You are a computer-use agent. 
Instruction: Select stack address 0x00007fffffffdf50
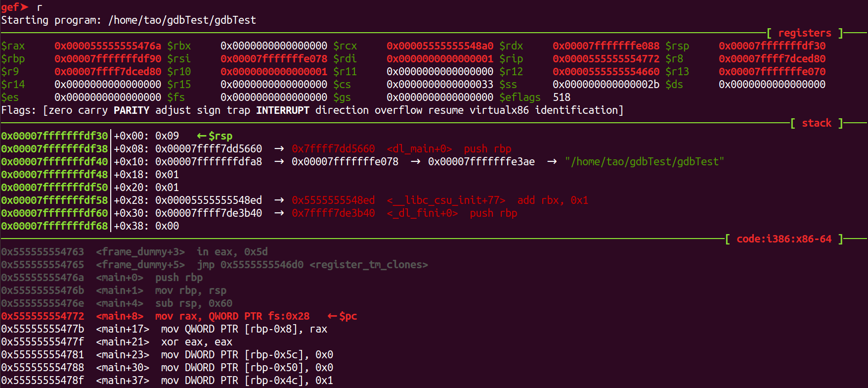[54, 187]
